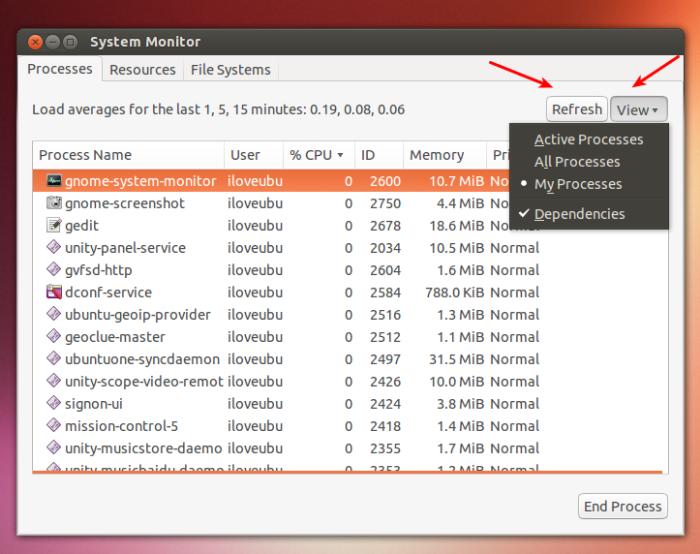Viewport: 700px width, 554px height.
Task: Switch to the File Systems tab
Action: [230, 70]
